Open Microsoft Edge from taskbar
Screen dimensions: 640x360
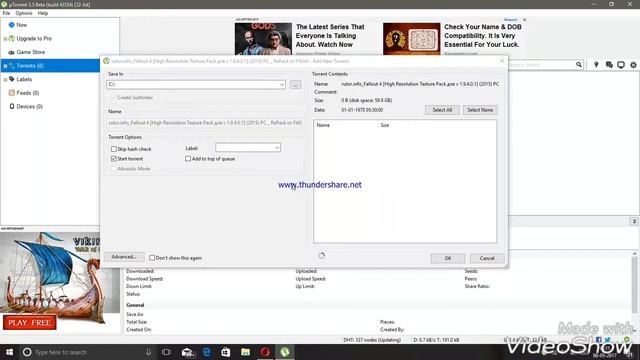click(x=207, y=352)
